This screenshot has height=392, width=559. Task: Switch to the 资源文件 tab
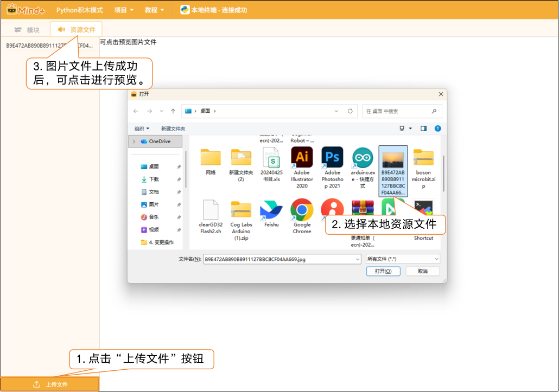click(x=77, y=30)
